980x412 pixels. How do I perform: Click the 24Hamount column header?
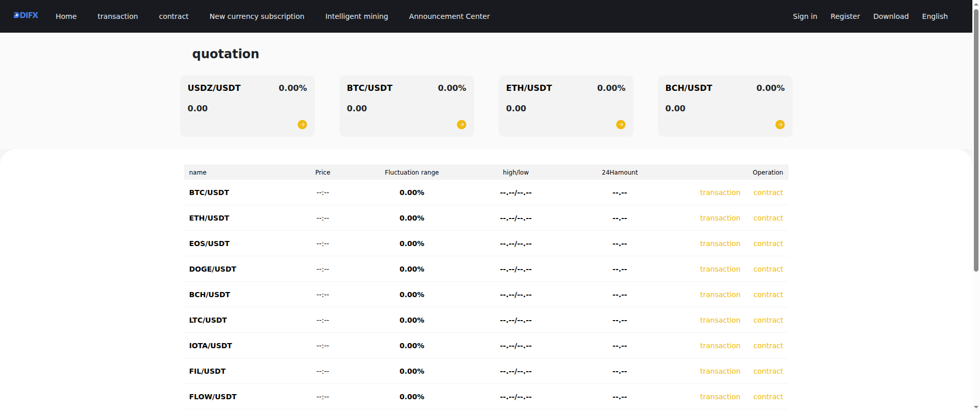click(x=620, y=173)
